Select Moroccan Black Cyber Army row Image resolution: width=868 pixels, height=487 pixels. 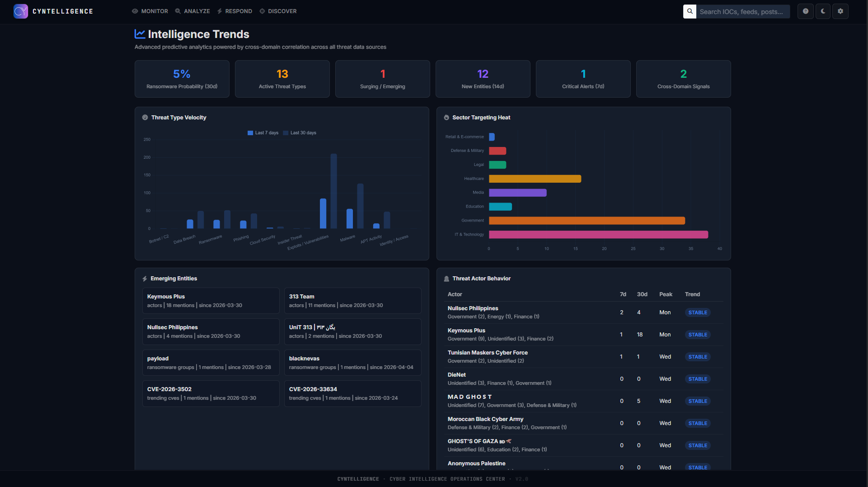pyautogui.click(x=583, y=423)
